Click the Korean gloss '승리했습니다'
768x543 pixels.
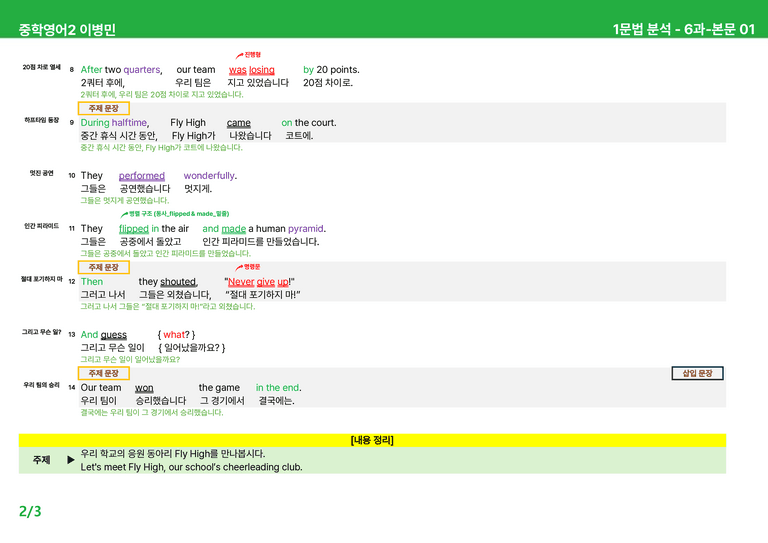(161, 401)
